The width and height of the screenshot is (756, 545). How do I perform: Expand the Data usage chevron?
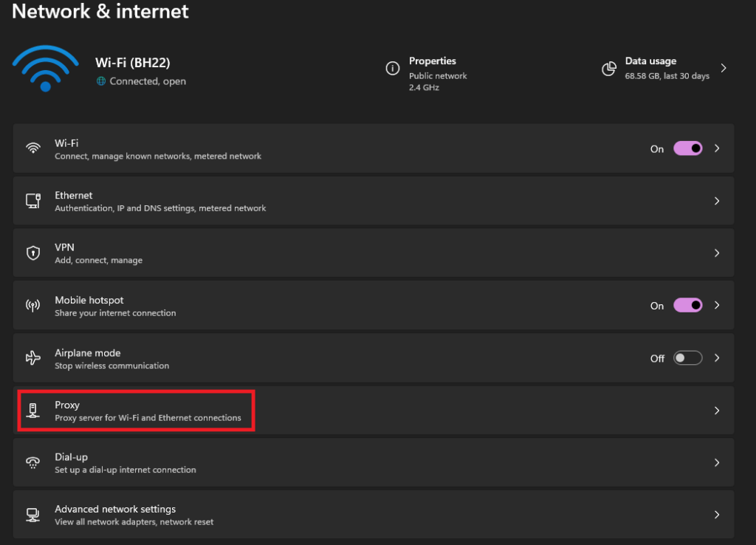tap(724, 68)
